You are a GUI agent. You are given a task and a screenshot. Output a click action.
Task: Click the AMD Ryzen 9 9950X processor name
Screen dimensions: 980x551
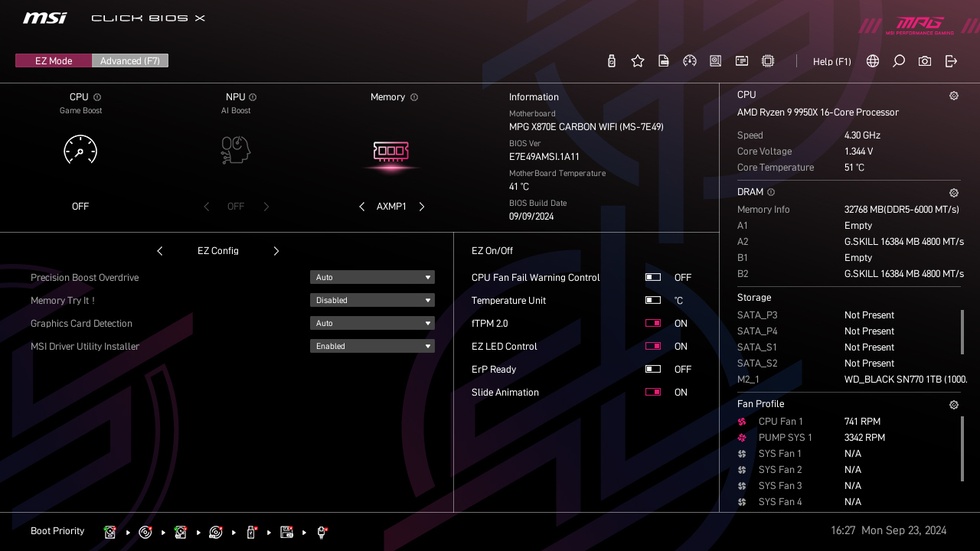tap(818, 112)
